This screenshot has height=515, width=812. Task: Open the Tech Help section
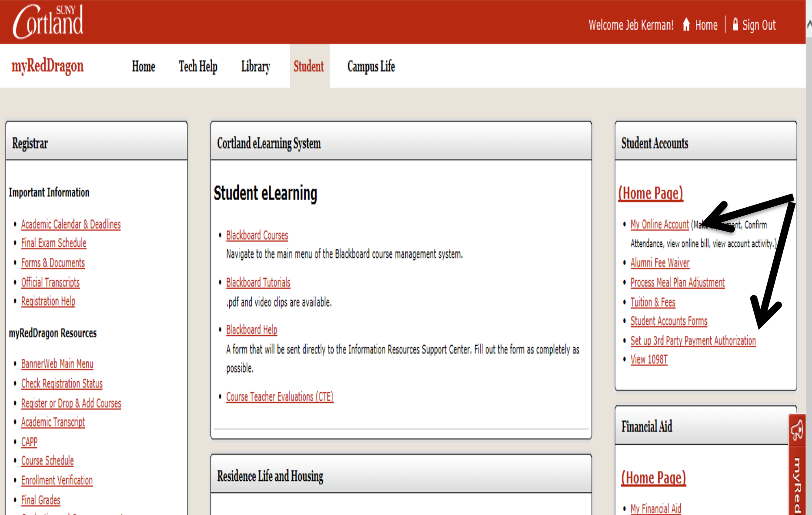[198, 66]
